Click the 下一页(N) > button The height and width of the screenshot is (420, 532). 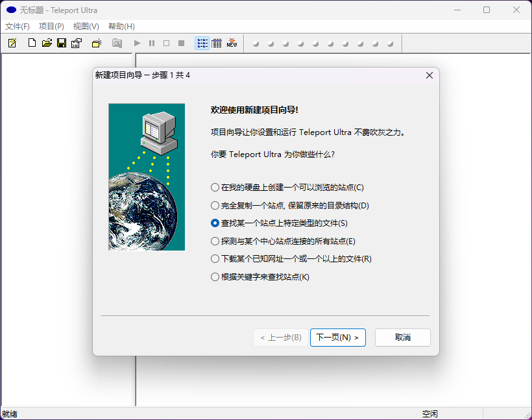point(337,338)
